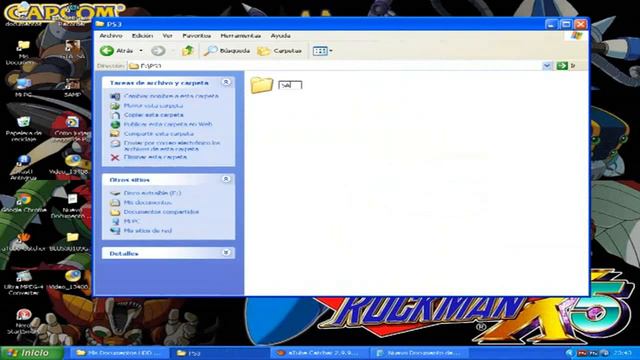Select Nuevo Documento desktop file icon
640x360 pixels.
(72, 199)
